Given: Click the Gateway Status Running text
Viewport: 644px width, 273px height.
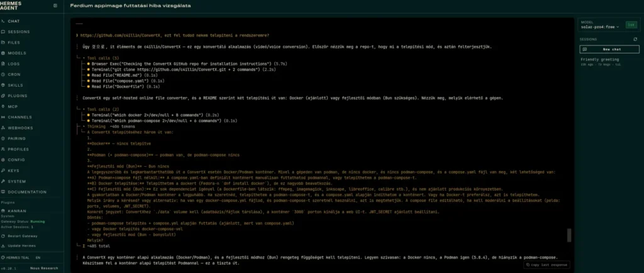Looking at the screenshot, I should 23,221.
